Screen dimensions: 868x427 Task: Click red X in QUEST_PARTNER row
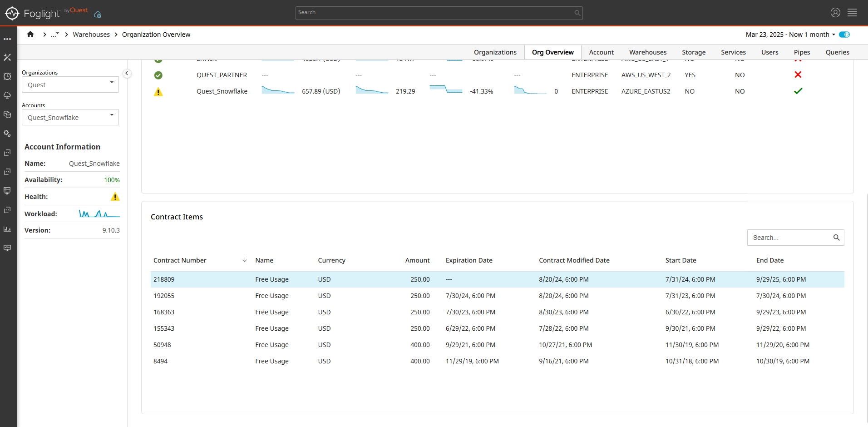(798, 74)
